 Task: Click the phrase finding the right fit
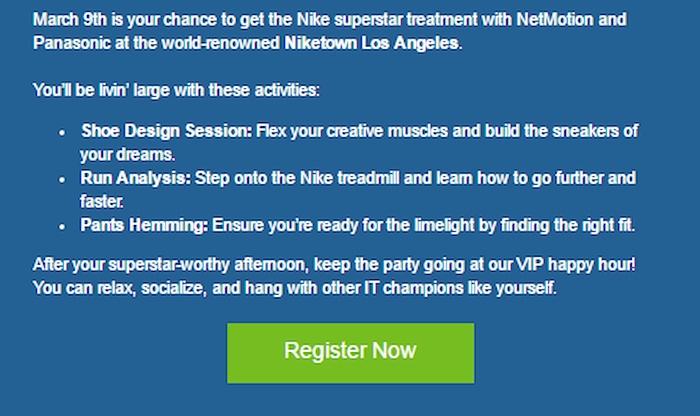567,225
